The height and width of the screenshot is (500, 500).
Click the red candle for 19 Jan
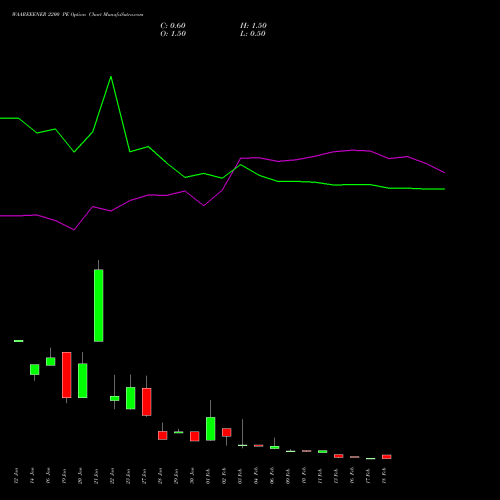(x=67, y=375)
